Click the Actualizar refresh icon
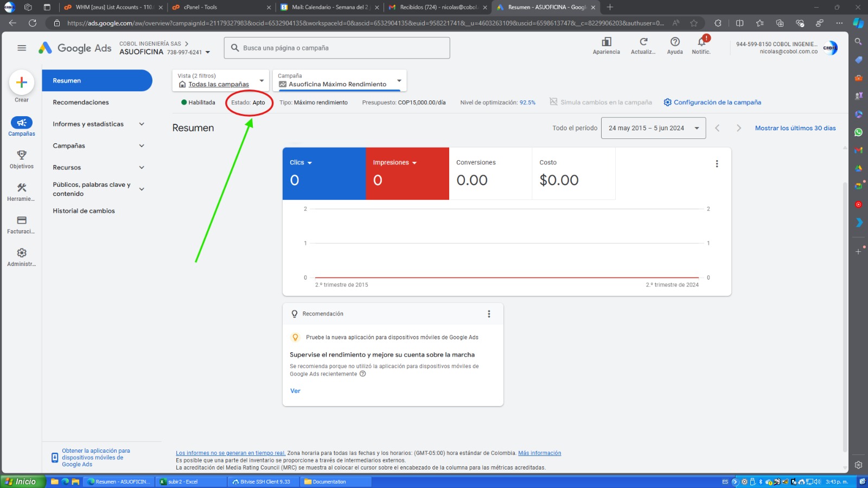Screen dimensions: 868x488 (x=643, y=42)
